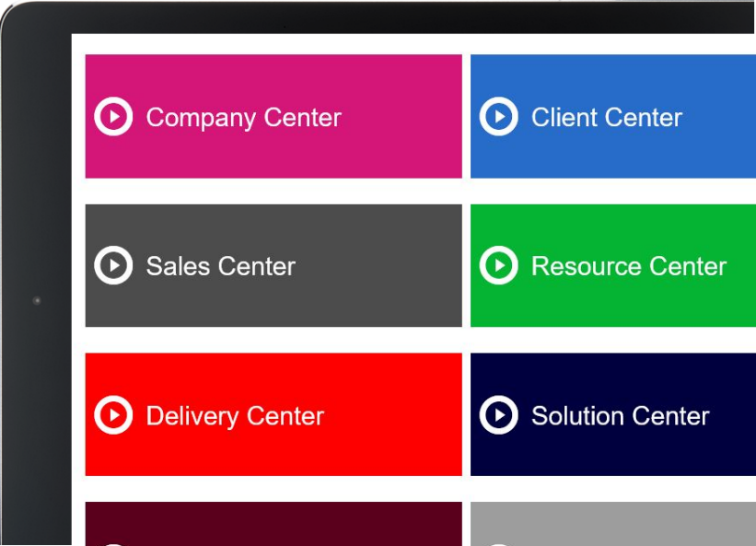Viewport: 756px width, 546px height.
Task: Open the Client Center text label
Action: (x=607, y=118)
